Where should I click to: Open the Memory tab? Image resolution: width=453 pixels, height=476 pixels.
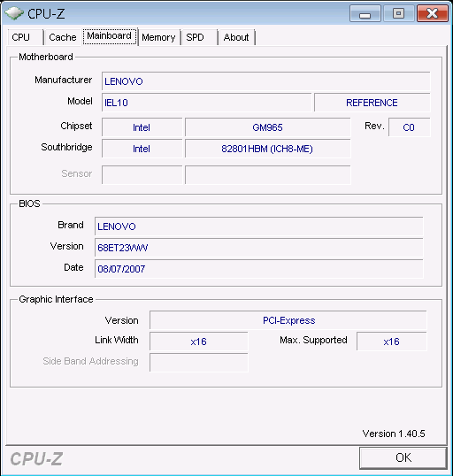[x=158, y=37]
